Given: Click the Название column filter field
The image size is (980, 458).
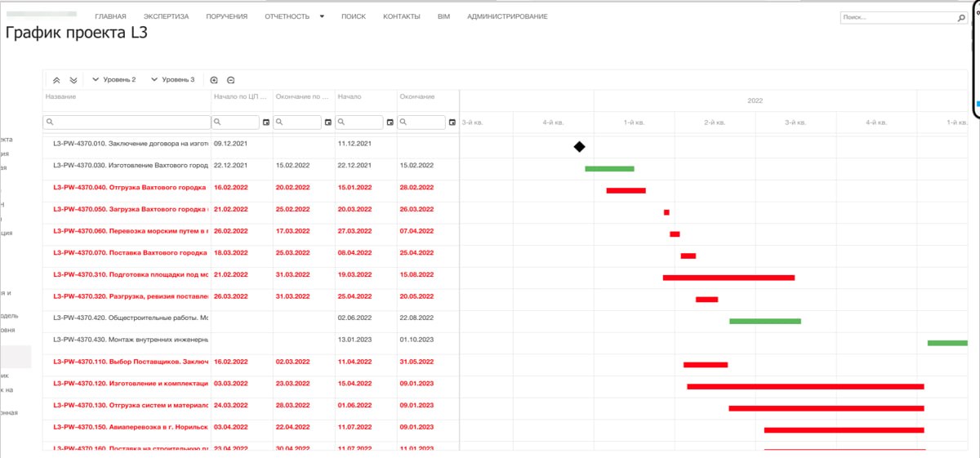Looking at the screenshot, I should click(x=127, y=122).
